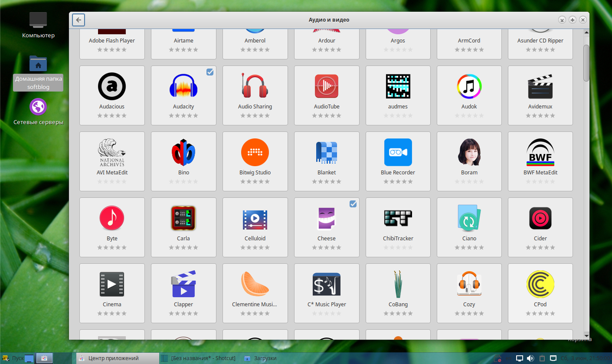Open the Cheese purple smile icon
This screenshot has height=364, width=612.
pos(326,218)
